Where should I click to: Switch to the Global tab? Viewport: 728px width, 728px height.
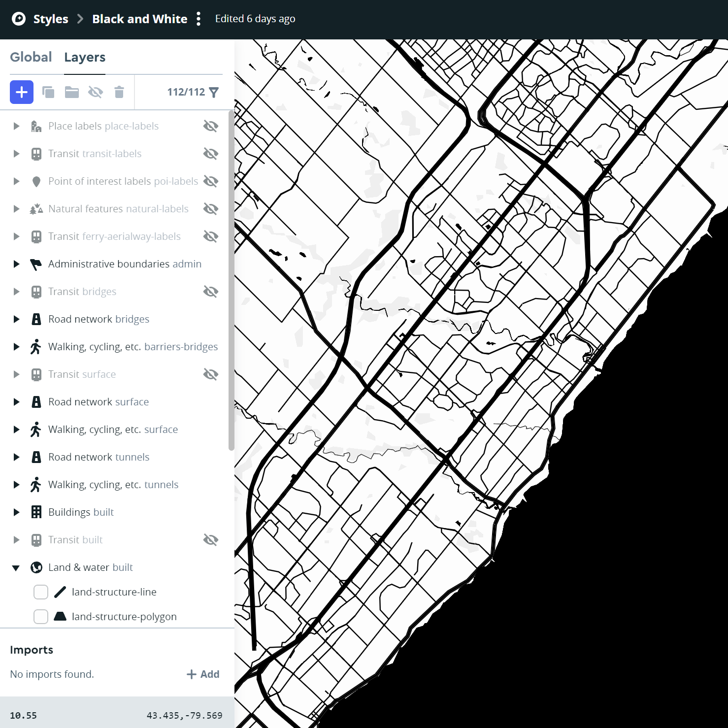[x=31, y=57]
